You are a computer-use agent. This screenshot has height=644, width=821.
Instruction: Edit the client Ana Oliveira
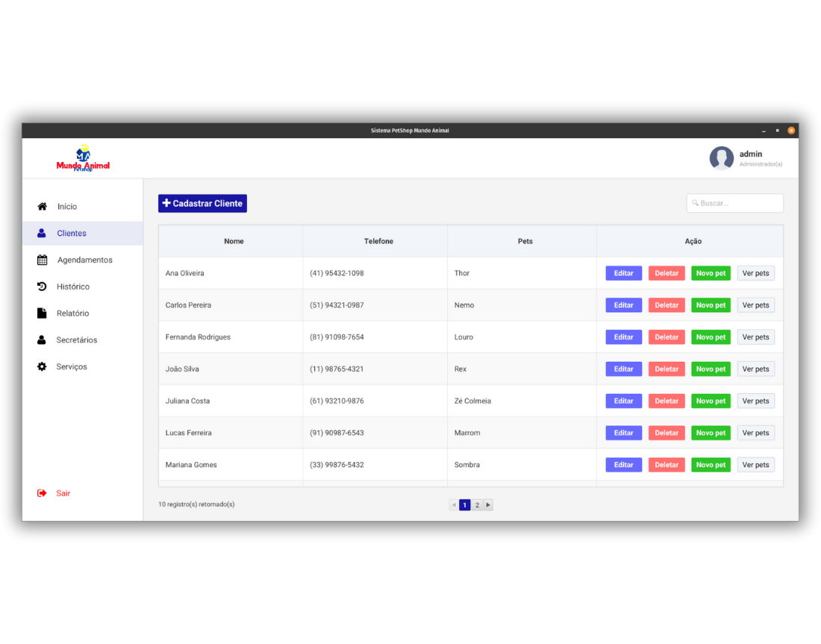(623, 273)
